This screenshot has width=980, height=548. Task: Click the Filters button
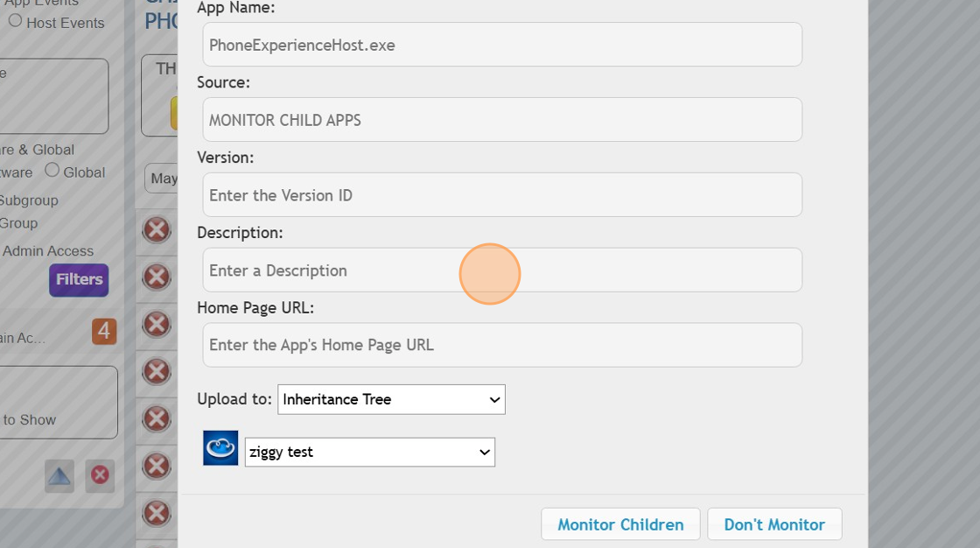click(79, 279)
